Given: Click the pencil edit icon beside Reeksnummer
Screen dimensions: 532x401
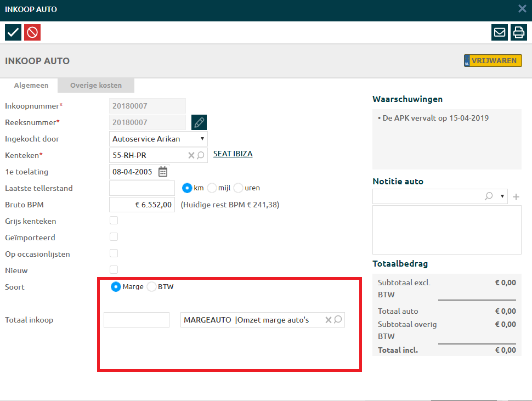Looking at the screenshot, I should [199, 122].
